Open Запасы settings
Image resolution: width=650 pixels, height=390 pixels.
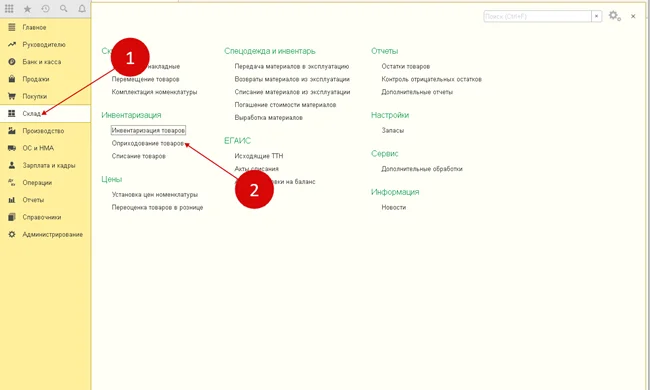393,130
